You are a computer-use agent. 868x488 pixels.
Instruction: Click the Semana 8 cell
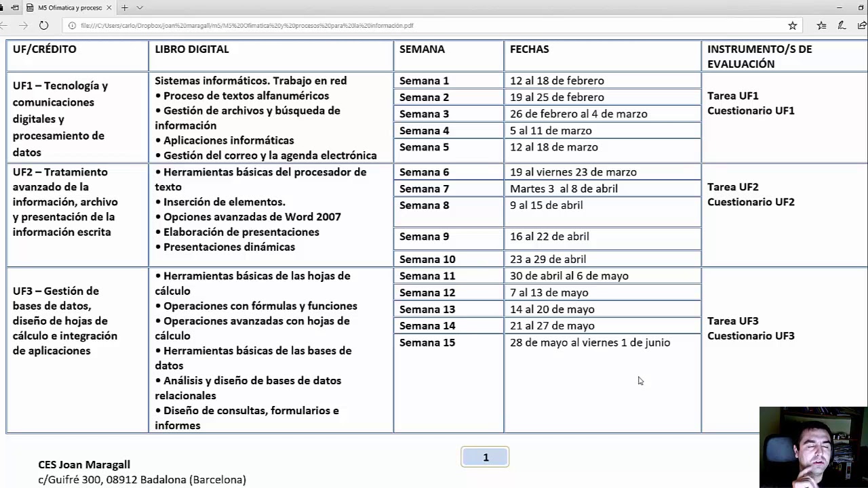click(x=448, y=211)
